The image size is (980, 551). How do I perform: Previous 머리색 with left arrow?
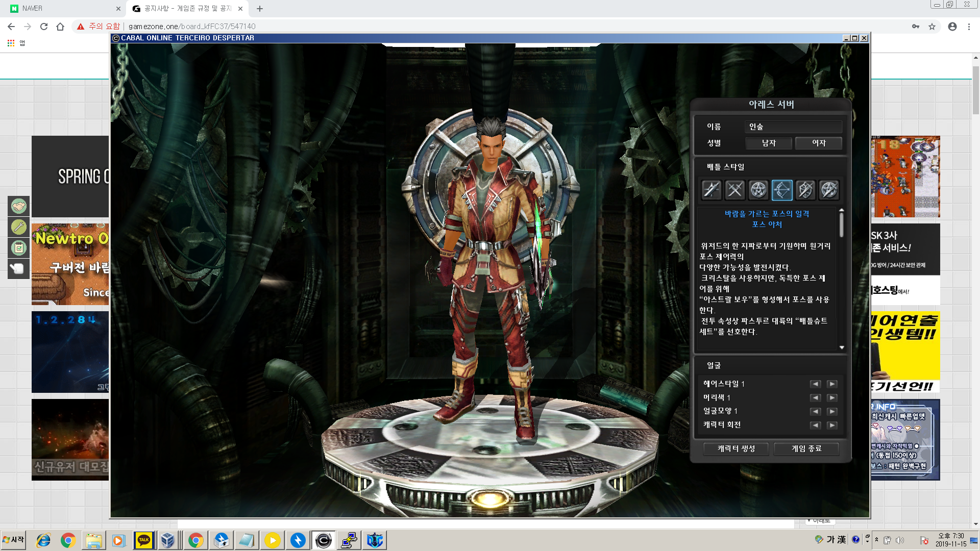coord(815,398)
